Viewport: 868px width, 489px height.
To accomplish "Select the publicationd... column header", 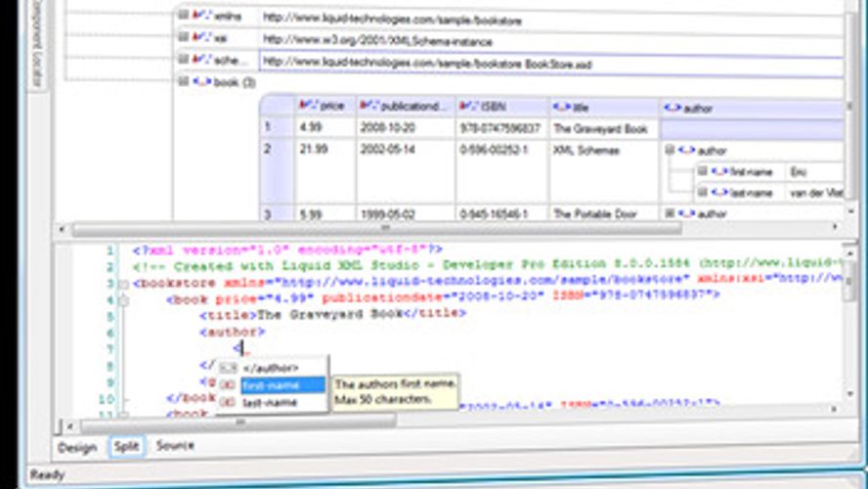I will [406, 106].
